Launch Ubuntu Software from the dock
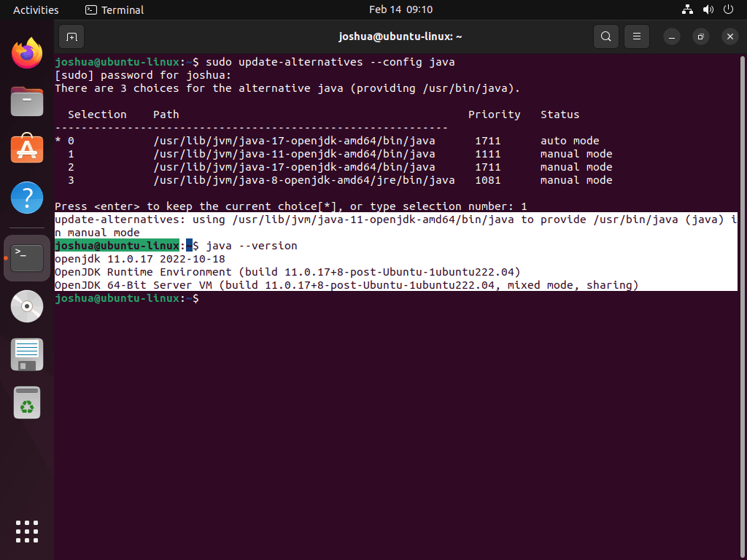 [26, 149]
